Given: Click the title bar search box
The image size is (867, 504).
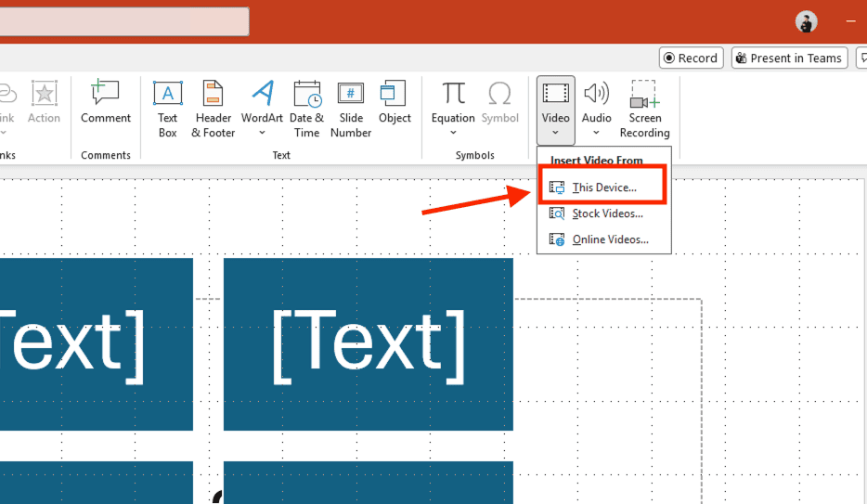Looking at the screenshot, I should (x=124, y=21).
